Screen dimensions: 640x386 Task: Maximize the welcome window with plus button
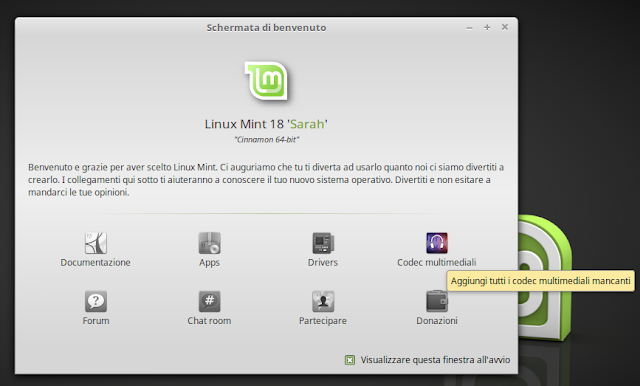coord(487,27)
